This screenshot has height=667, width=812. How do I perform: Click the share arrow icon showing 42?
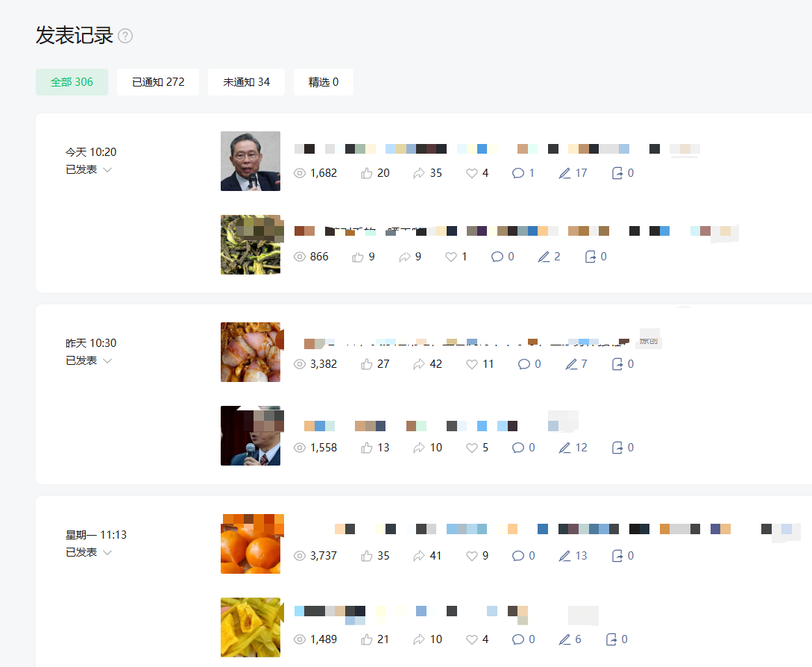click(x=419, y=364)
